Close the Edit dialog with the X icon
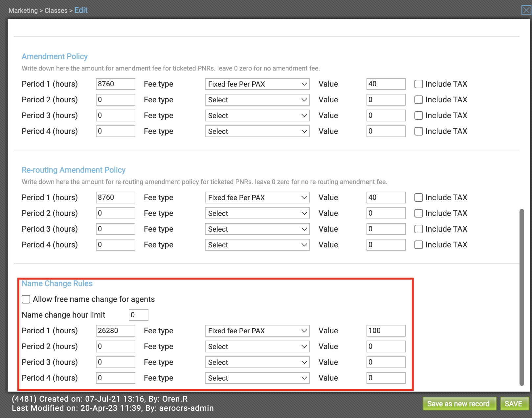532x418 pixels. tap(526, 10)
